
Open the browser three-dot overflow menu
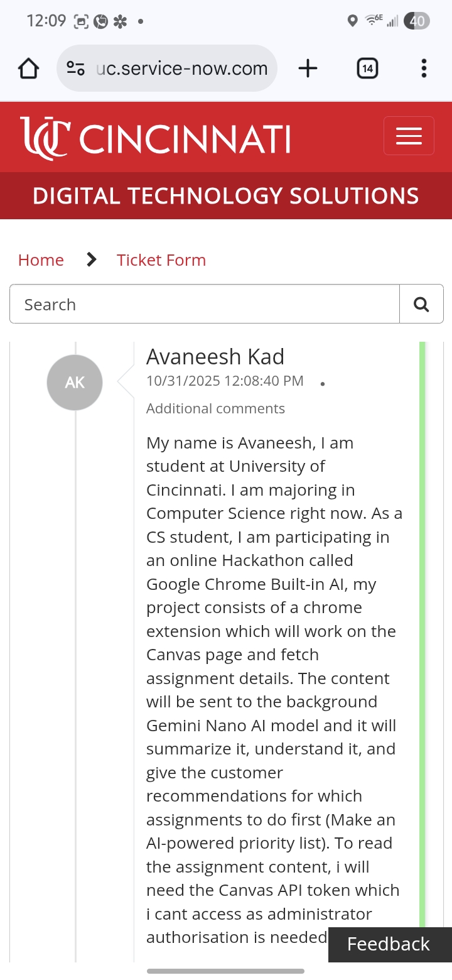[x=424, y=68]
